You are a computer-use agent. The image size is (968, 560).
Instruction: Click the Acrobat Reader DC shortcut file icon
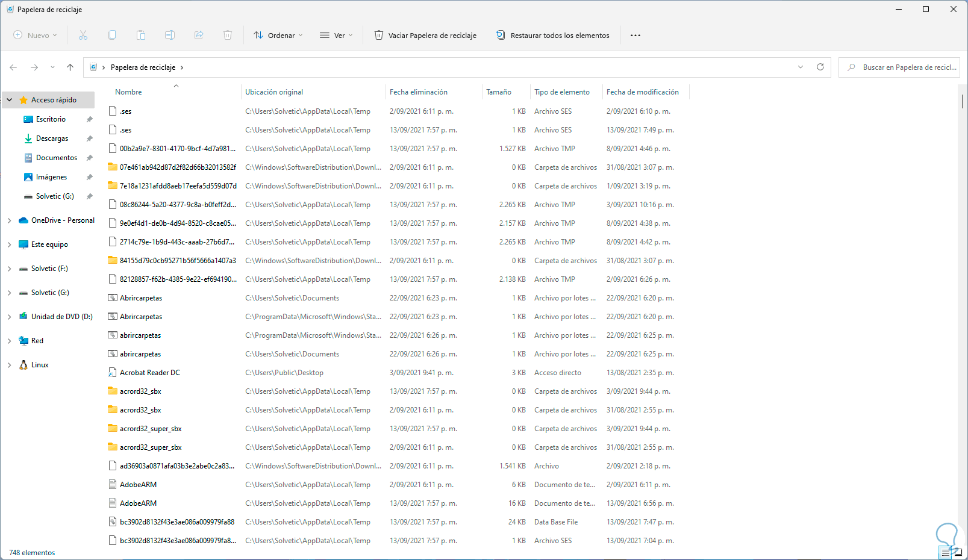click(113, 373)
